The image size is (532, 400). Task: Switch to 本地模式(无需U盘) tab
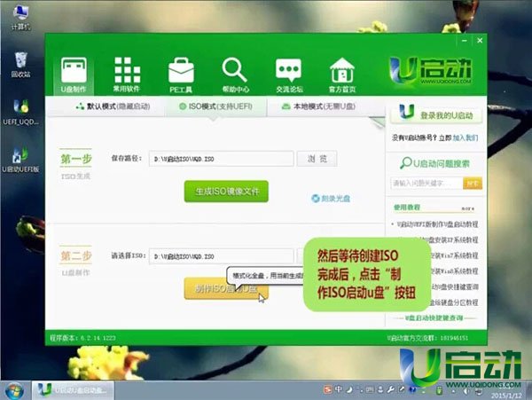pyautogui.click(x=318, y=106)
